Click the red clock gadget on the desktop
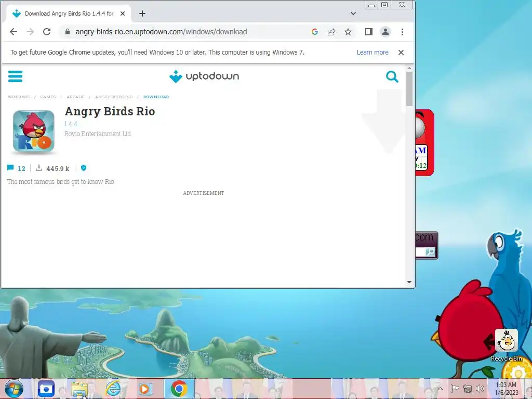Screen dimensions: 532x399 coord(424,142)
